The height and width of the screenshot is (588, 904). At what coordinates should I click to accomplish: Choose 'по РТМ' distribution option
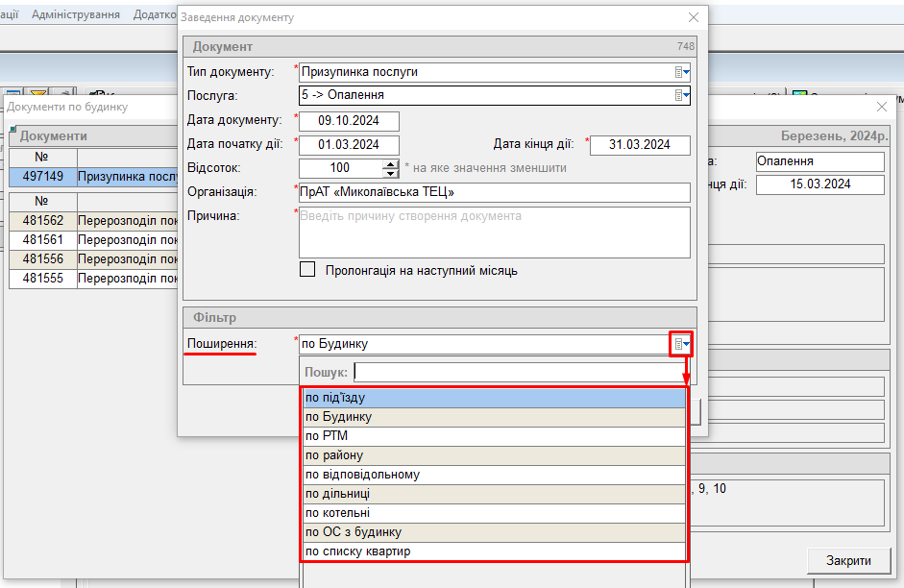[x=494, y=436]
